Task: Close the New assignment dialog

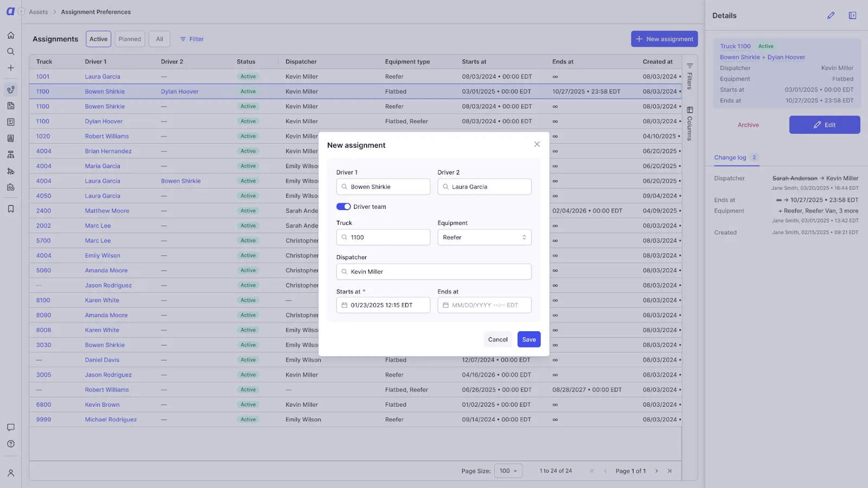Action: coord(537,144)
